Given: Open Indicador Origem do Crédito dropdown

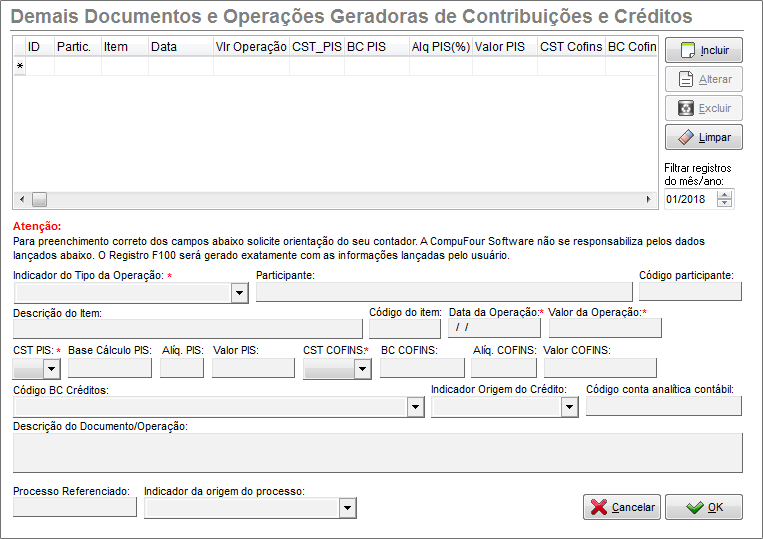Looking at the screenshot, I should 569,406.
